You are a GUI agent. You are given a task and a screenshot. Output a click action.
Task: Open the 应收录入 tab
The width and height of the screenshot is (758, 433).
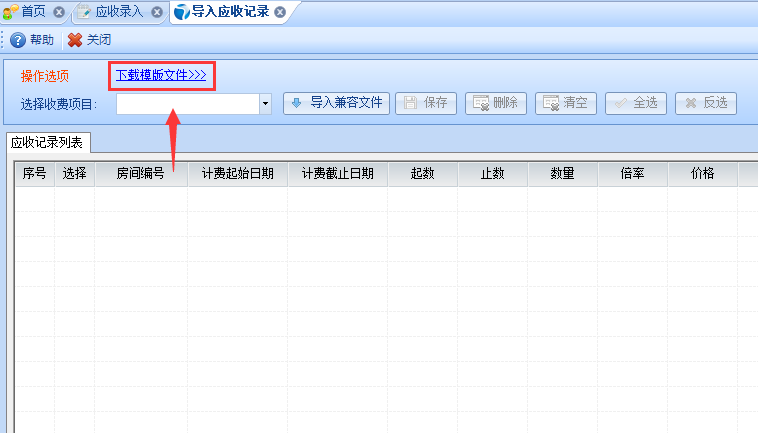click(119, 12)
